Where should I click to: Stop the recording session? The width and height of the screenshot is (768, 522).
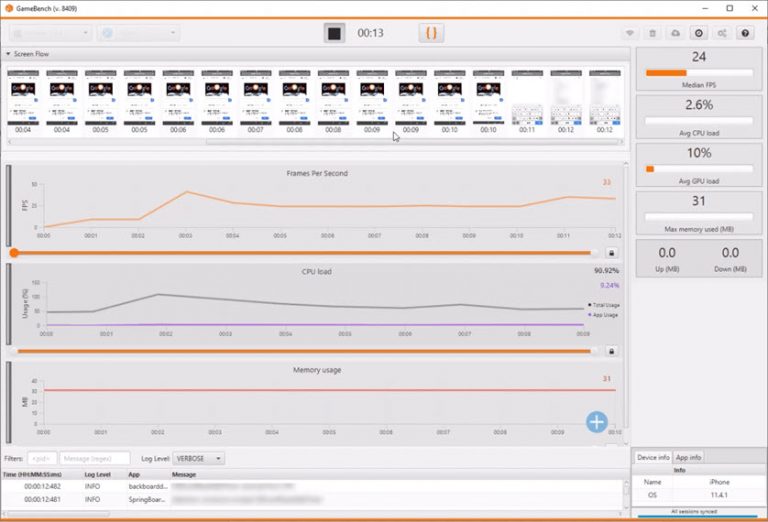tap(335, 33)
